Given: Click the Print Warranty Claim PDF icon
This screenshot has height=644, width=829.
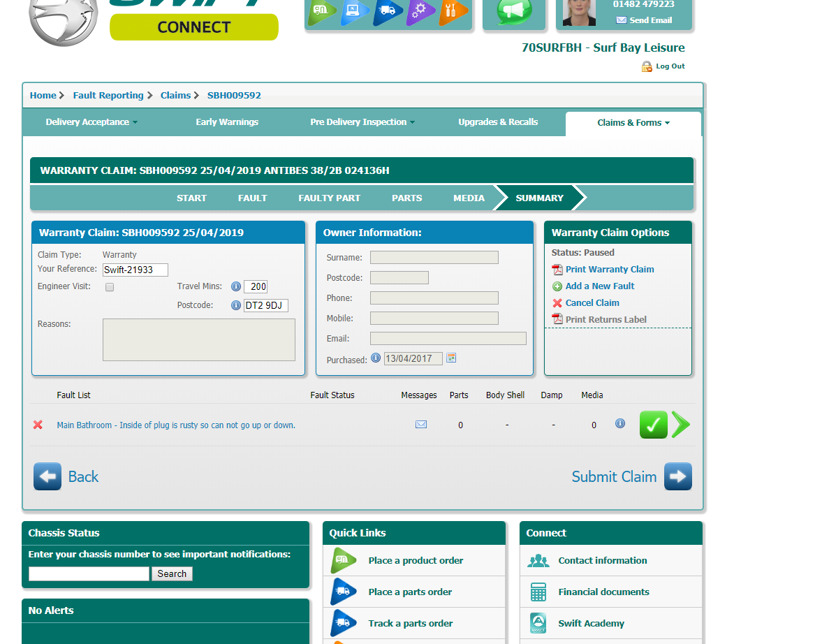Looking at the screenshot, I should pos(557,270).
